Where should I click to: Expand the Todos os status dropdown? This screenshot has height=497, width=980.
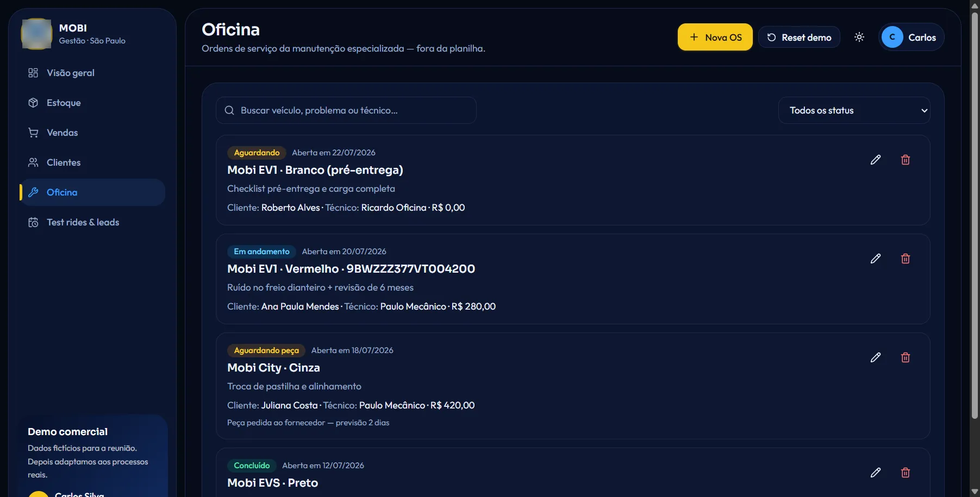854,110
